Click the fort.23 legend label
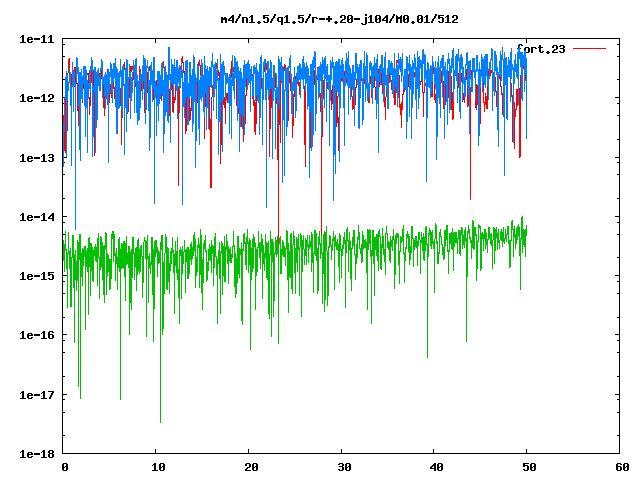 click(541, 49)
